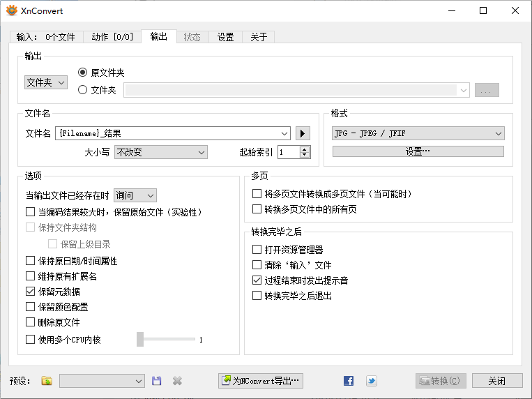The height and width of the screenshot is (399, 532).
Task: Expand the filename template dropdown arrow
Action: point(284,133)
